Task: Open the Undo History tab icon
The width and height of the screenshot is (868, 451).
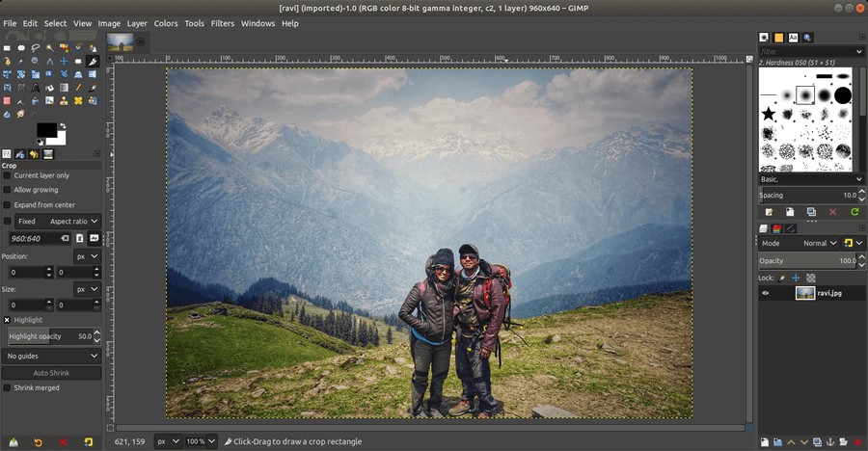Action: 34,154
